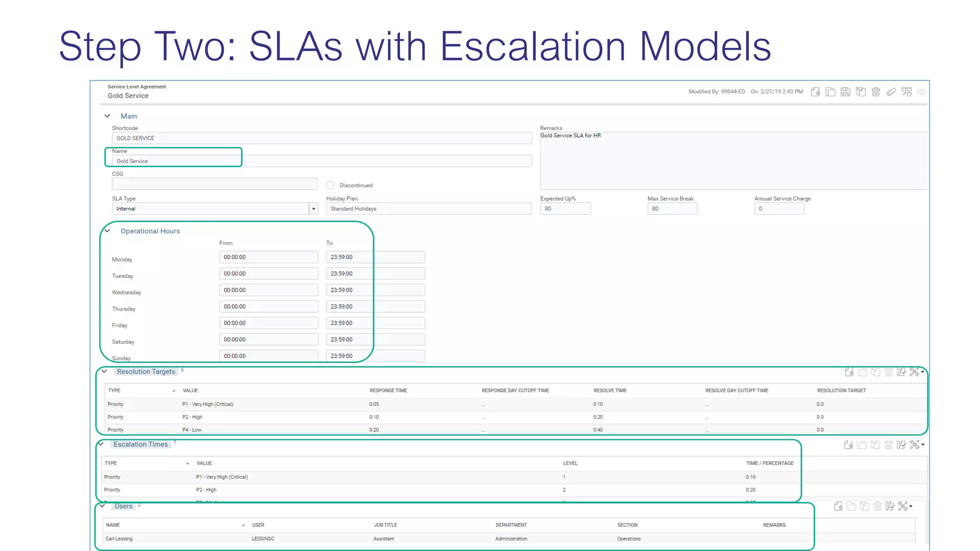
Task: Open the SLA Type dropdown
Action: click(x=313, y=209)
